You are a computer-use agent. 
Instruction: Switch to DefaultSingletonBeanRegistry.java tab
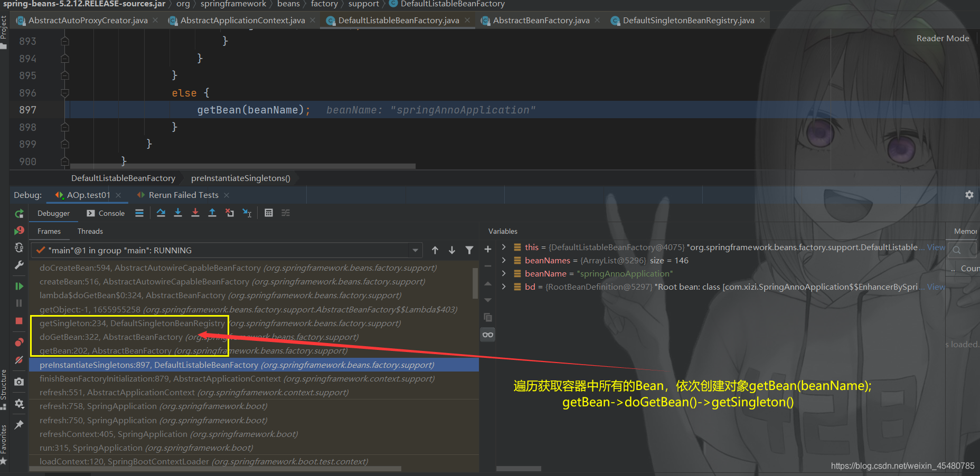click(x=688, y=21)
